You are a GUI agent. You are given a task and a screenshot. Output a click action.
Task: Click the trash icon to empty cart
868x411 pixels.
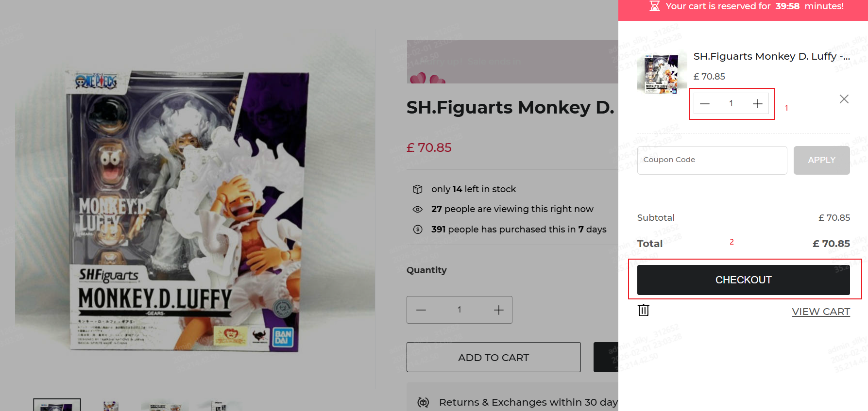coord(643,310)
